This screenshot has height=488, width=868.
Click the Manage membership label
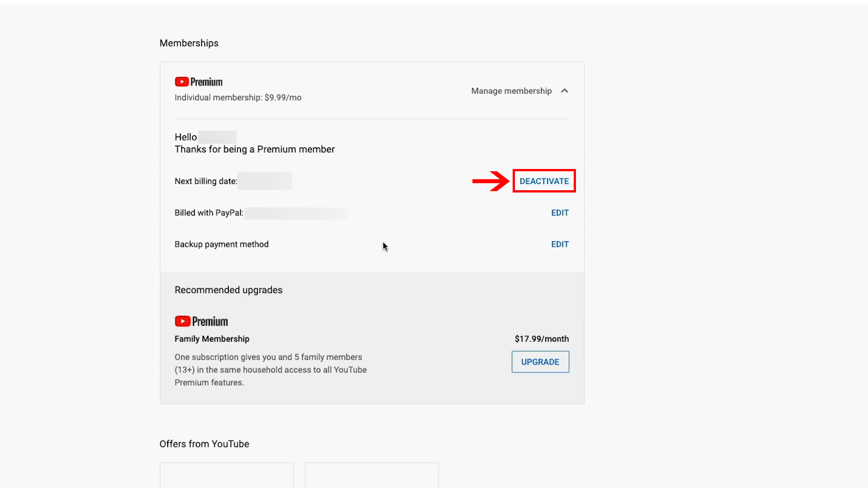pyautogui.click(x=511, y=91)
